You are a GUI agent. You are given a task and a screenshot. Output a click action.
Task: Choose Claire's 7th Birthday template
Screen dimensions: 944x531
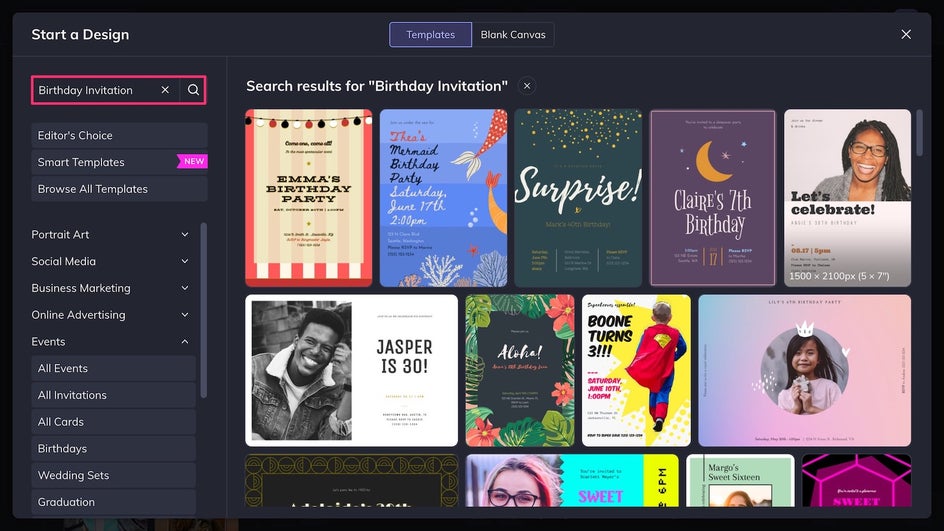pos(713,197)
